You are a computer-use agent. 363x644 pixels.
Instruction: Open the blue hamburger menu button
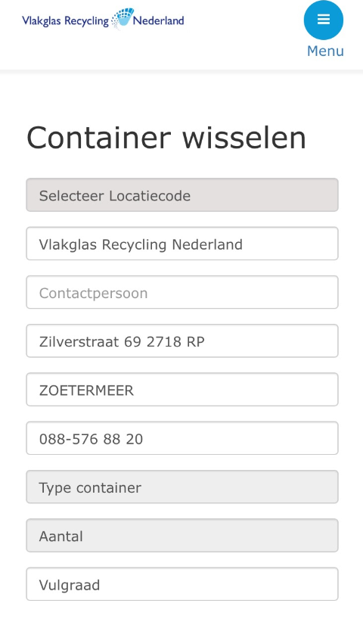324,20
